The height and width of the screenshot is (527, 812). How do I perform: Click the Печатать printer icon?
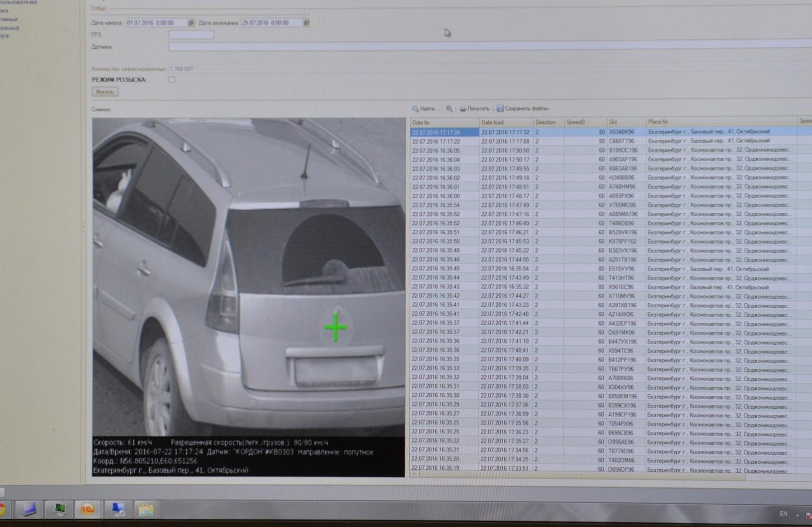click(x=463, y=109)
